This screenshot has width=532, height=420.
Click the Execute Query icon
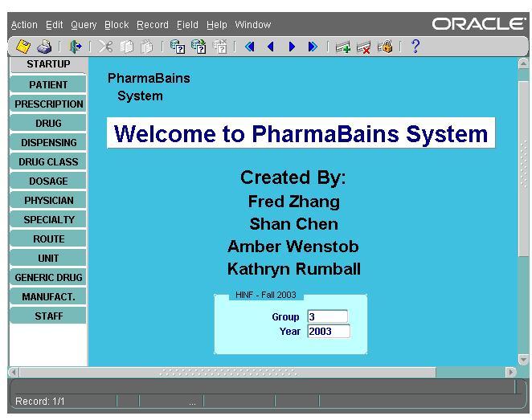198,47
